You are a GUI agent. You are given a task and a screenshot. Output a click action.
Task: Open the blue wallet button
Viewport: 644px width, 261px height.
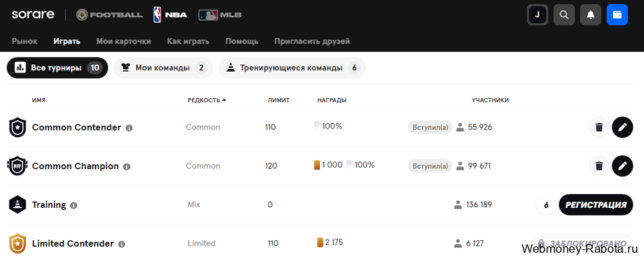pyautogui.click(x=617, y=14)
